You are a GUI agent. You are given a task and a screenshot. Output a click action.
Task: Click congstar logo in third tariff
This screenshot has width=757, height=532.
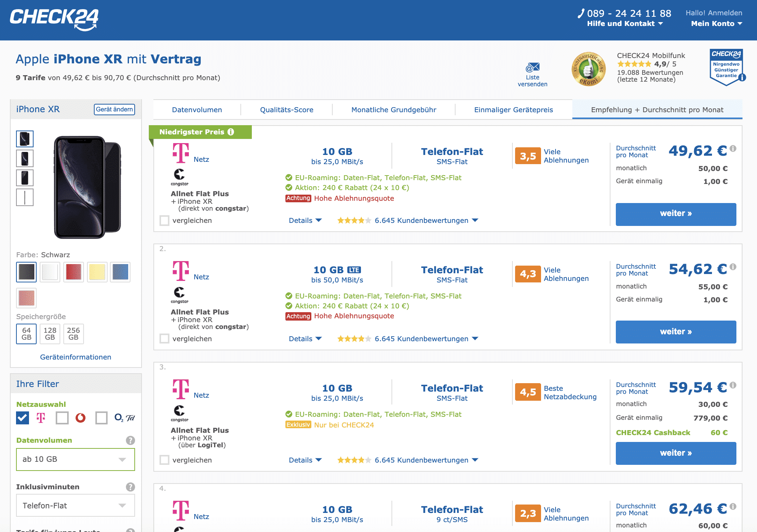(179, 413)
